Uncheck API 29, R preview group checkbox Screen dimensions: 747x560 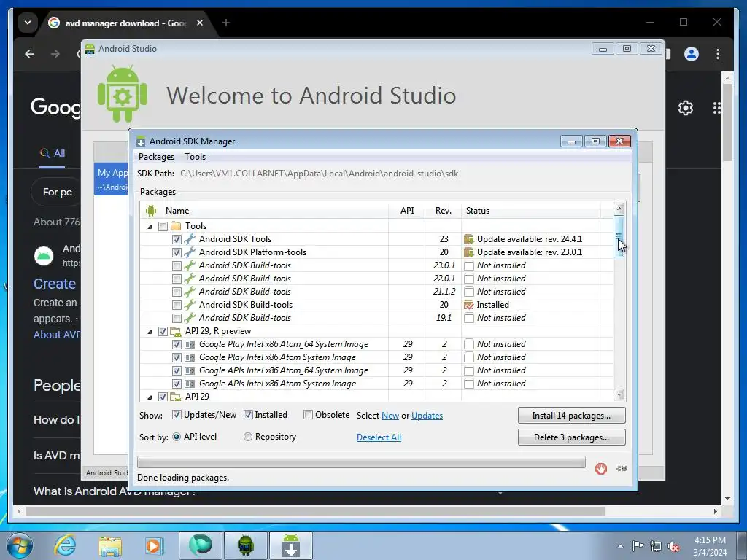pyautogui.click(x=163, y=331)
